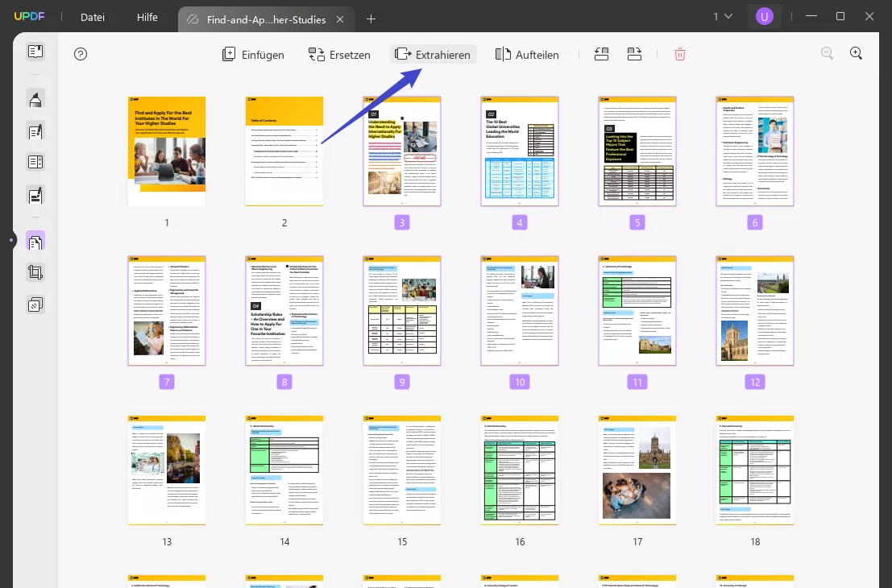Select page 13 thumbnail
This screenshot has width=892, height=588.
click(167, 470)
